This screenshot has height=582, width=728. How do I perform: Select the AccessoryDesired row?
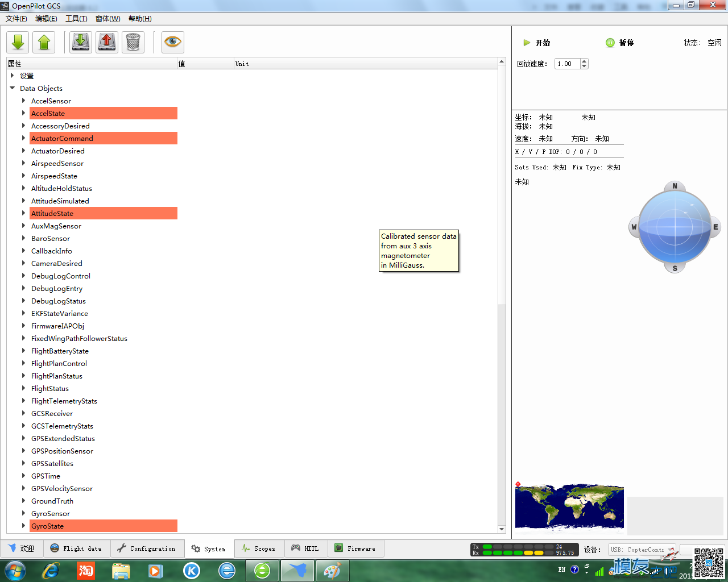coord(104,126)
